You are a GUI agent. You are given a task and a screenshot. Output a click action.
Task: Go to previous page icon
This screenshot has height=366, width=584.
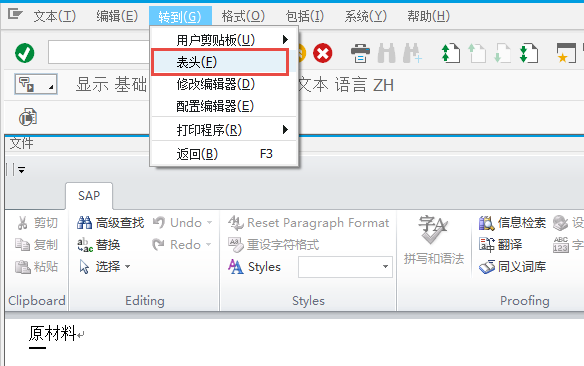pos(477,53)
